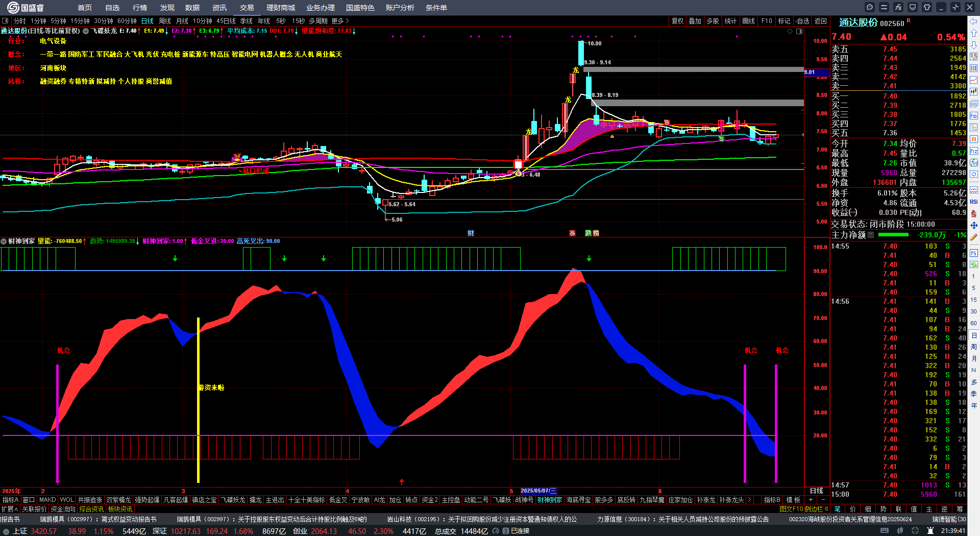Open 多周期 multi-period selector
The width and height of the screenshot is (980, 536).
pos(318,21)
